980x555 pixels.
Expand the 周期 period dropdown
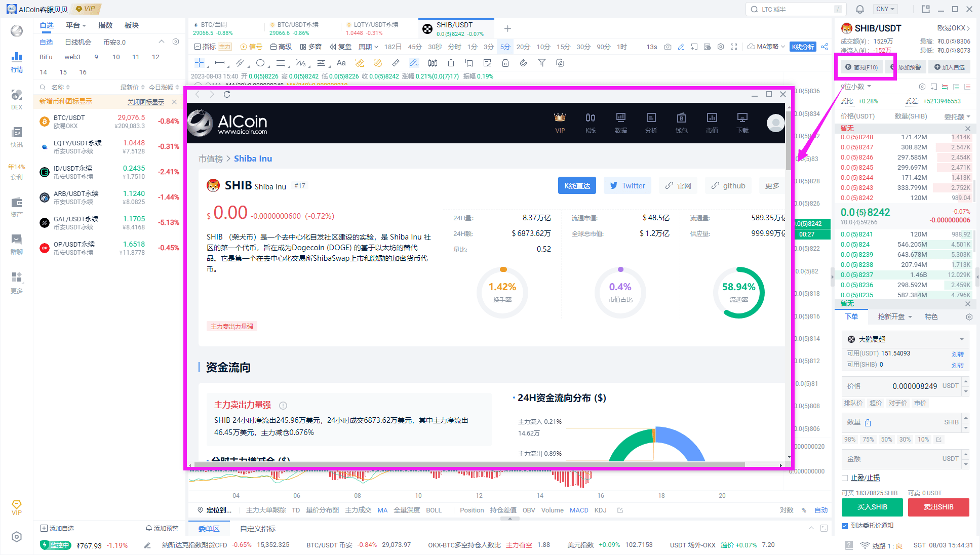click(x=368, y=47)
